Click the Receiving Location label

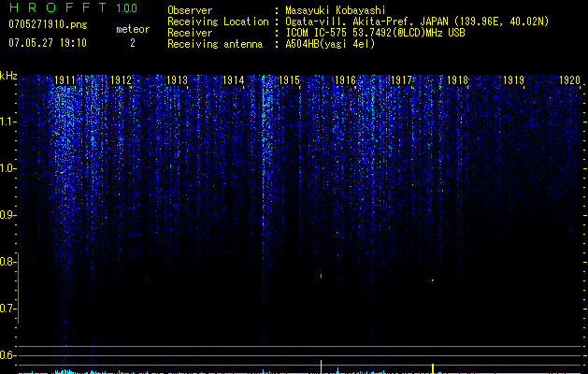218,22
